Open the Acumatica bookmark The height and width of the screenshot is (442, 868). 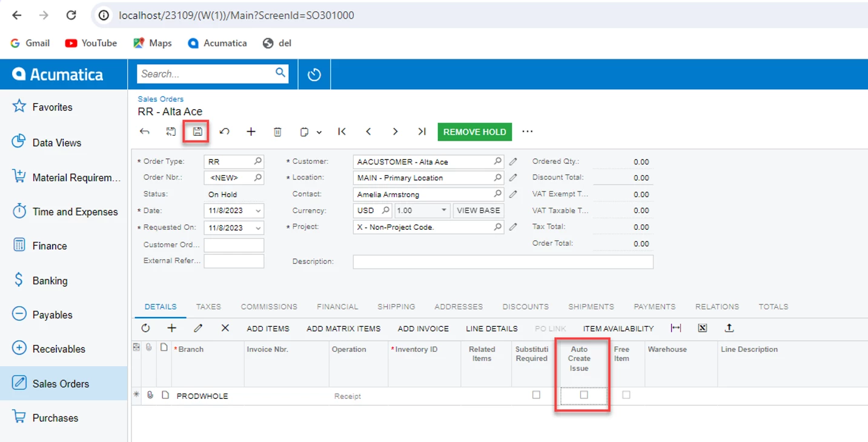click(x=217, y=43)
